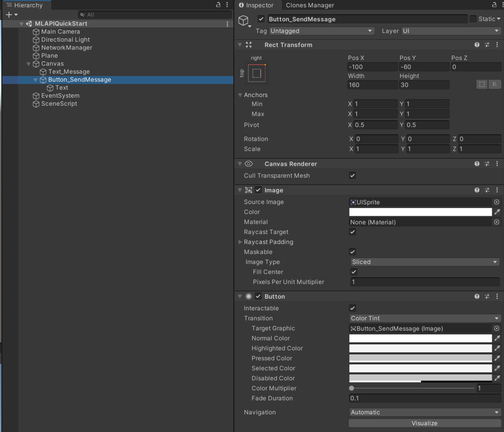The width and height of the screenshot is (504, 432).
Task: Click the Material object picker circle
Action: [x=497, y=222]
